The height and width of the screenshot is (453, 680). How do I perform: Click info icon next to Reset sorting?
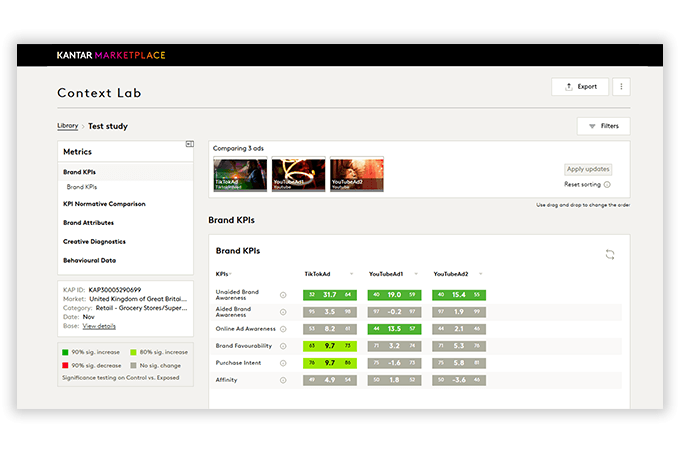point(607,185)
